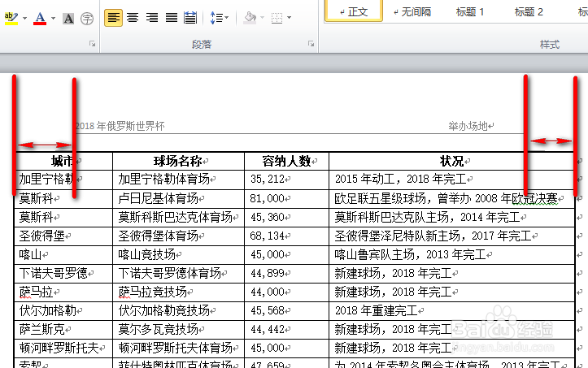
Task: Click header text 2018 年俄罗斯世界杯
Action: (x=120, y=126)
